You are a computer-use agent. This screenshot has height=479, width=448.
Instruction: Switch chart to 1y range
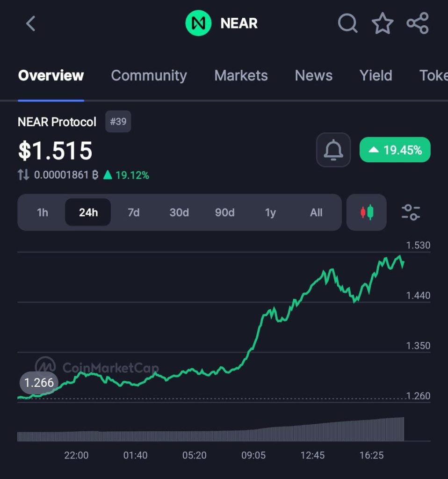(x=270, y=212)
